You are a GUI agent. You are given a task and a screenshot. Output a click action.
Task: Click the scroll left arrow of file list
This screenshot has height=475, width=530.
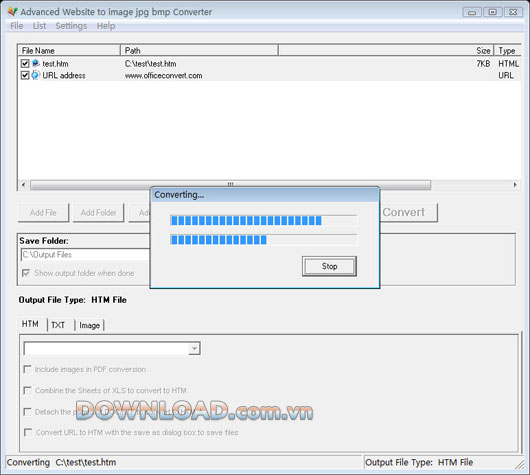tap(23, 185)
